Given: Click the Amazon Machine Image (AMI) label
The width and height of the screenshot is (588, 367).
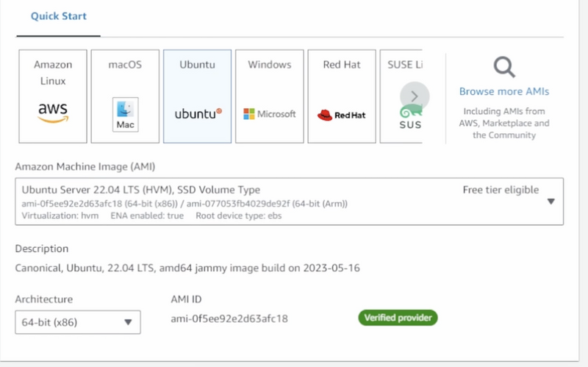Looking at the screenshot, I should [x=85, y=167].
